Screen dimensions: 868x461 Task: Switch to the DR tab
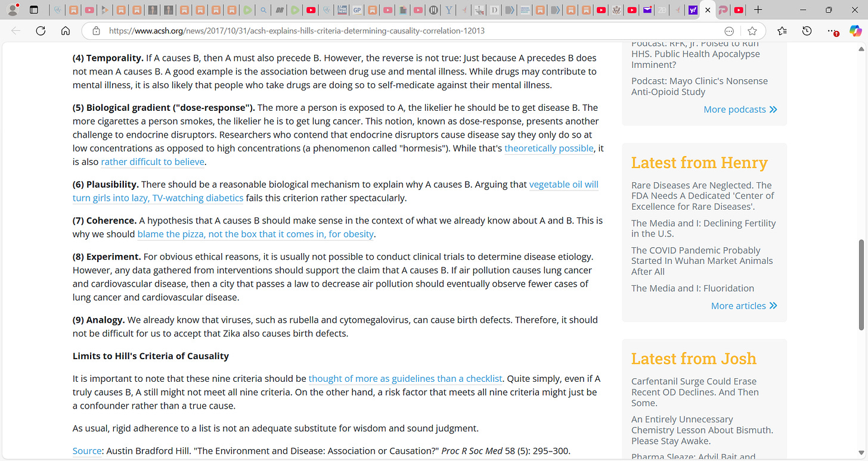coord(279,10)
